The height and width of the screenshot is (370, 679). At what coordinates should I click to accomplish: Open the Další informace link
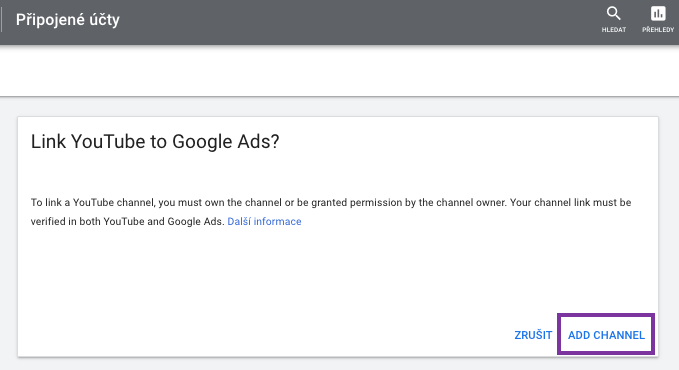click(264, 221)
